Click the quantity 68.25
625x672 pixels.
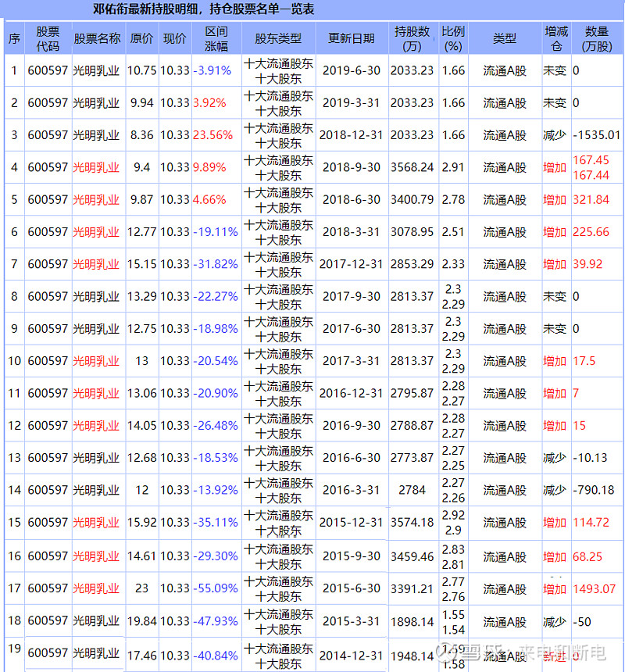587,556
